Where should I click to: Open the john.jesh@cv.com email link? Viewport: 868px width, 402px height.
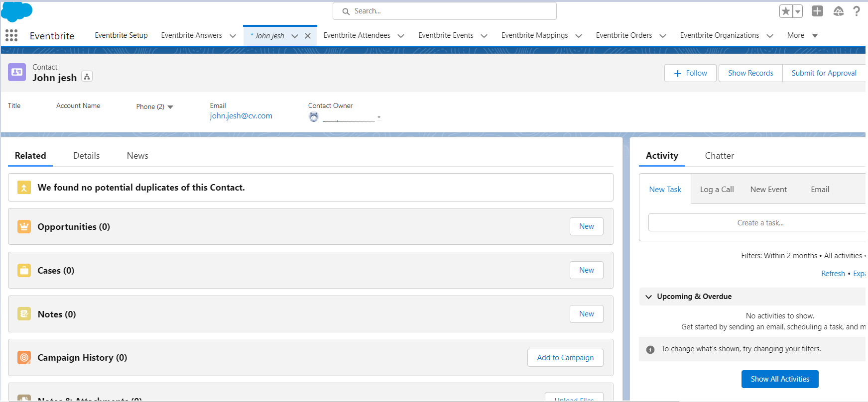[241, 116]
